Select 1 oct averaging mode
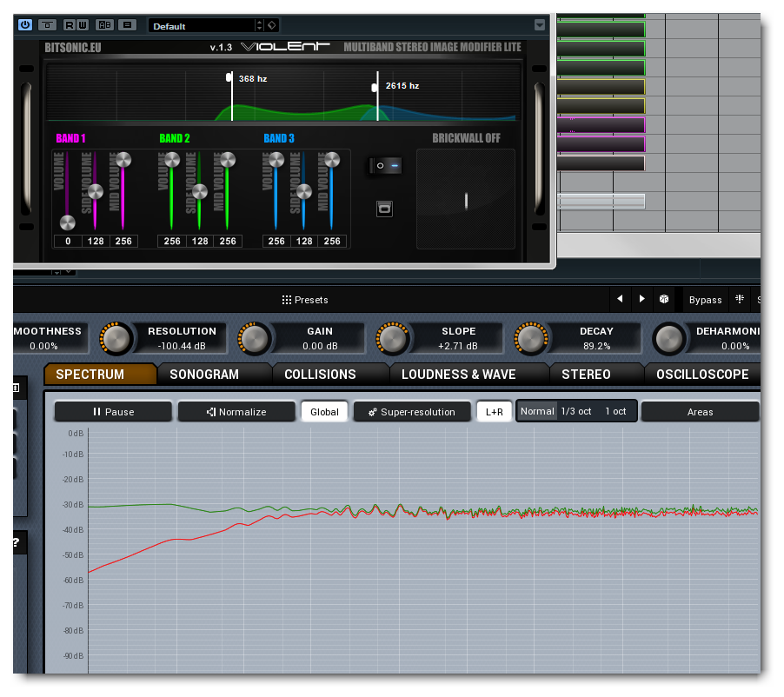The image size is (784, 697). [x=615, y=411]
